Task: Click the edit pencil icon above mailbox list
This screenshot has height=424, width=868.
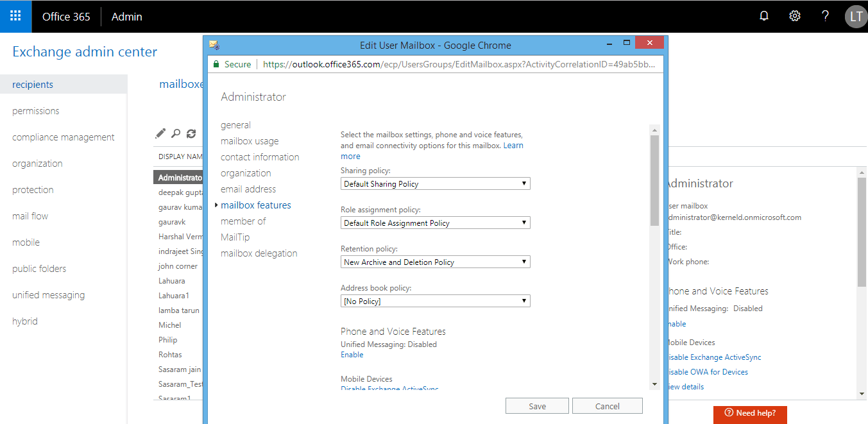Action: (160, 133)
